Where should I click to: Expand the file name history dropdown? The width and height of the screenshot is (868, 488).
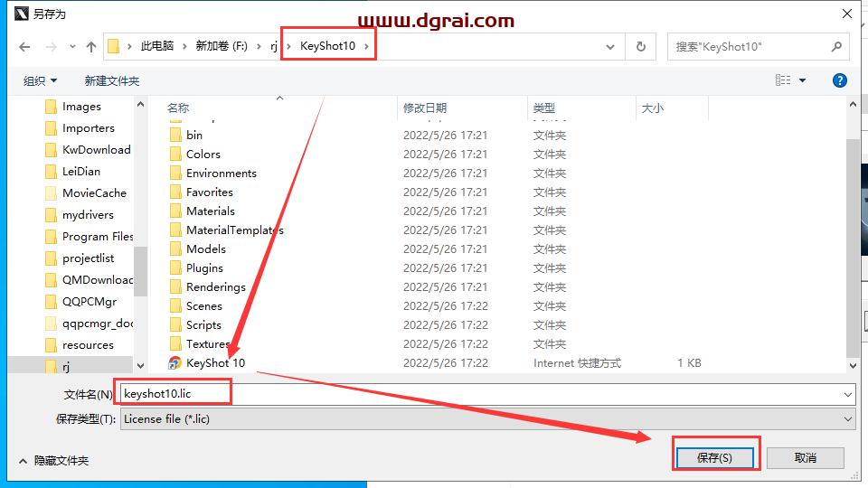tap(847, 394)
